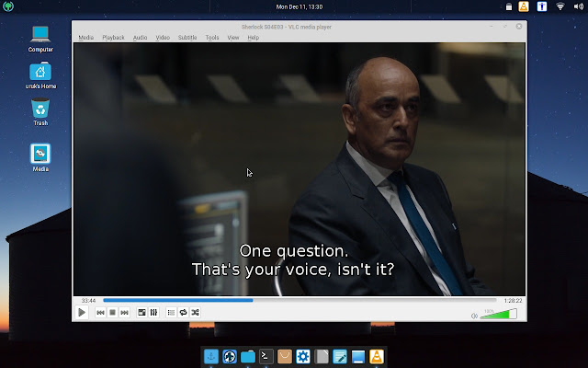The width and height of the screenshot is (588, 368).
Task: Click the anchor icon in dock
Action: click(211, 356)
